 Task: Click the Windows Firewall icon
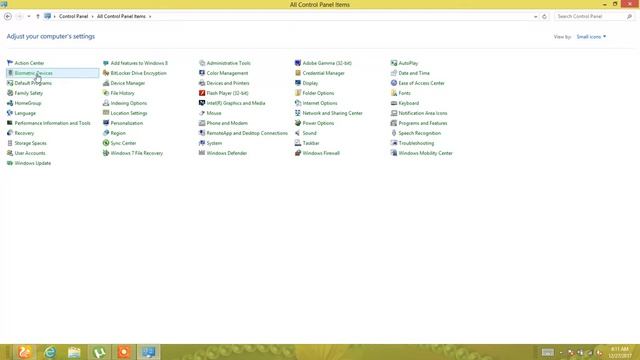coord(298,153)
